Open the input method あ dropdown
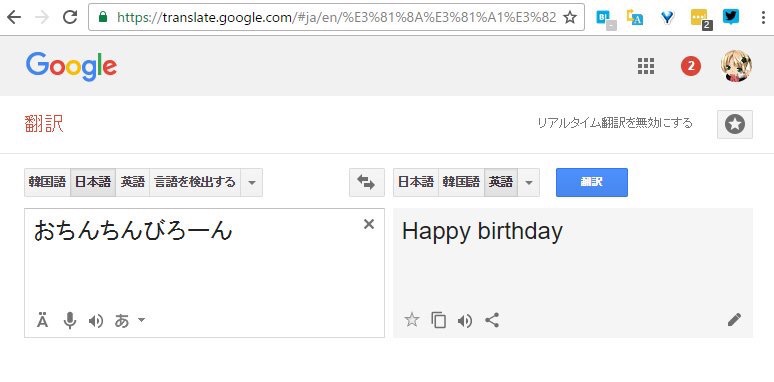Screen dimensions: 774x382 [x=130, y=321]
